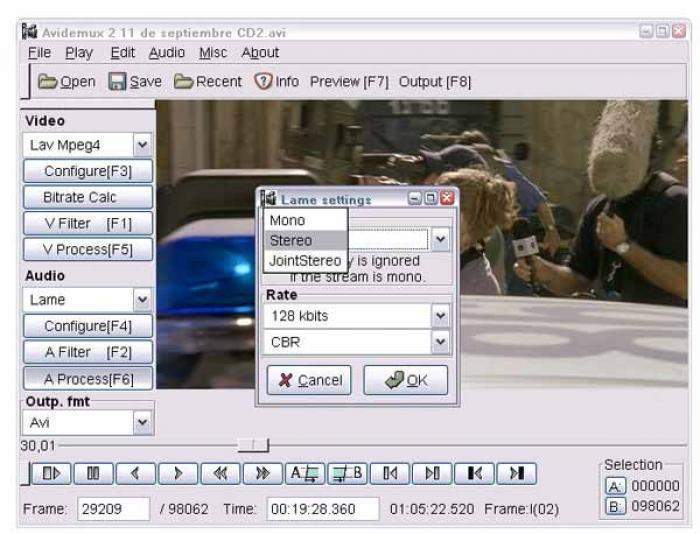Image resolution: width=700 pixels, height=534 pixels.
Task: Jump to previous keyframe with double left arrow
Action: pyautogui.click(x=220, y=473)
